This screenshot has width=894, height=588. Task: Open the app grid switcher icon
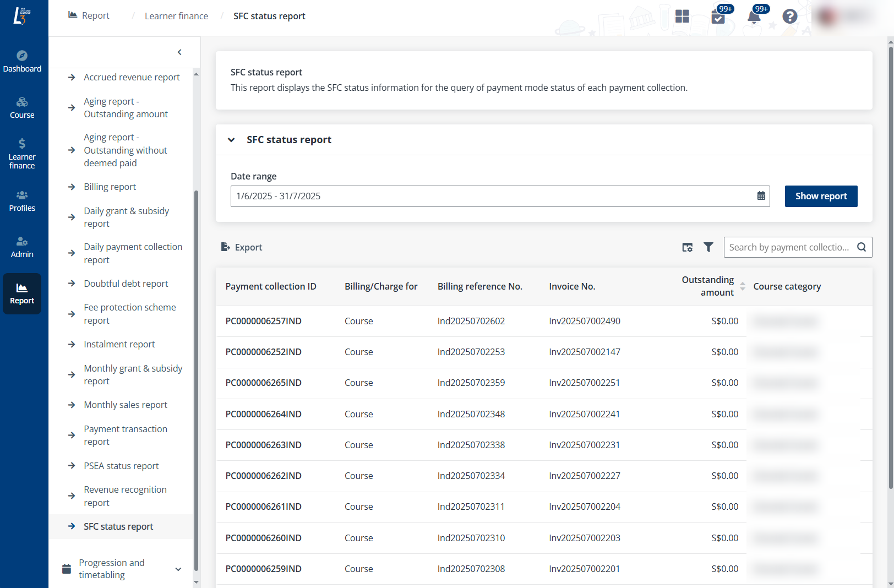[682, 17]
